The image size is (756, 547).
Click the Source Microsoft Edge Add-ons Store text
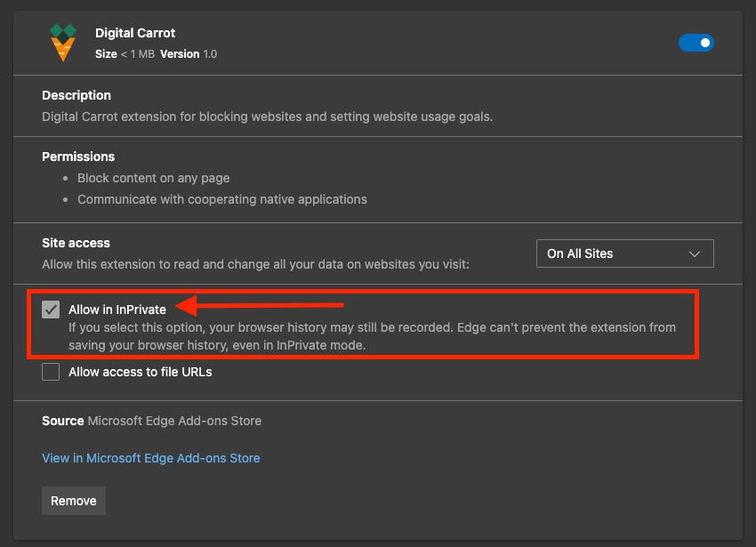tap(151, 421)
